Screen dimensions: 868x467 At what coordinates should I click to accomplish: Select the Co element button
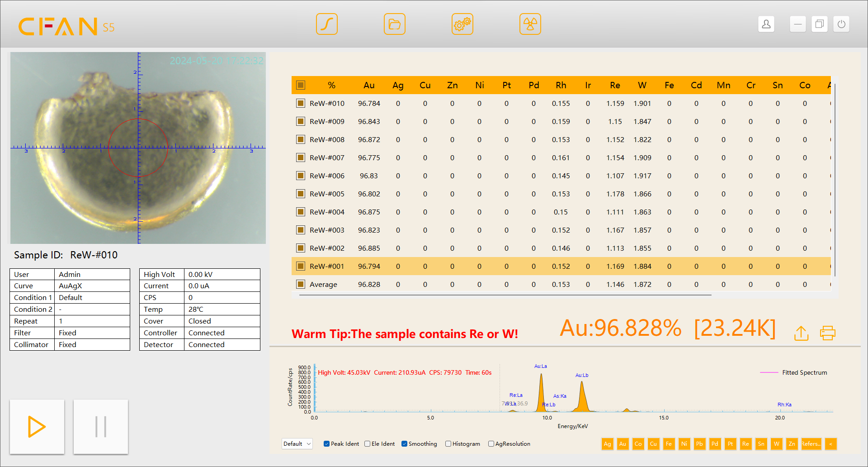[x=638, y=444]
